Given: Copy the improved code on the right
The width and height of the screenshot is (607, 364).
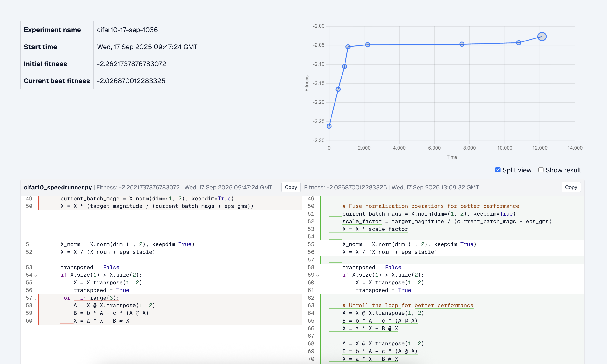Looking at the screenshot, I should (x=571, y=187).
